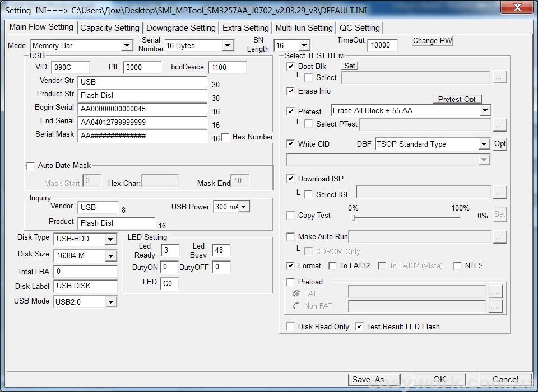Toggle the Format checkbox
Screen dimensions: 538x392
[291, 265]
